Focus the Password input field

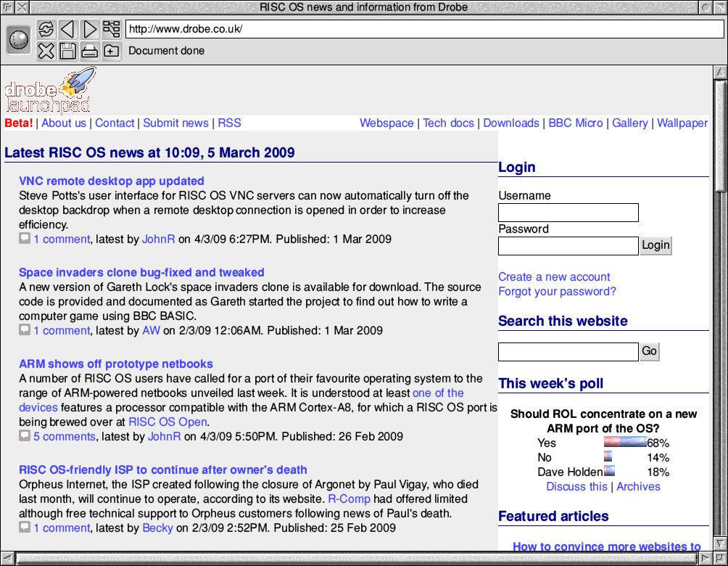click(568, 246)
